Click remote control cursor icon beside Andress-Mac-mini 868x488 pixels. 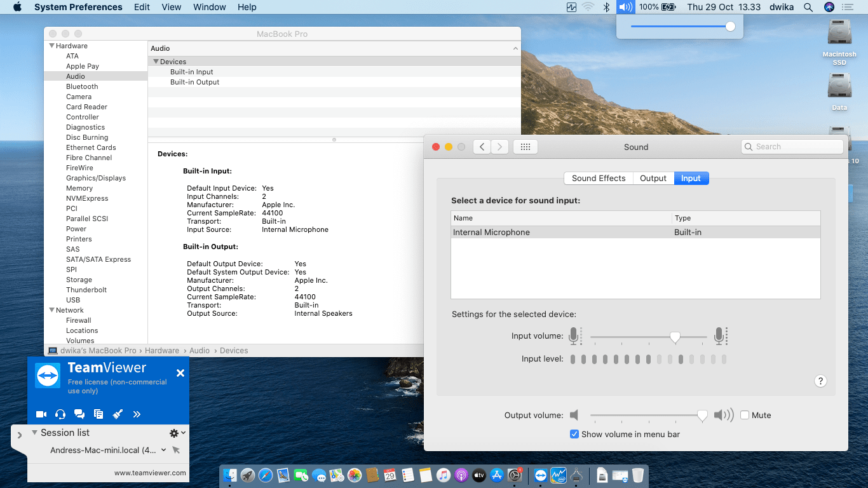tap(176, 450)
